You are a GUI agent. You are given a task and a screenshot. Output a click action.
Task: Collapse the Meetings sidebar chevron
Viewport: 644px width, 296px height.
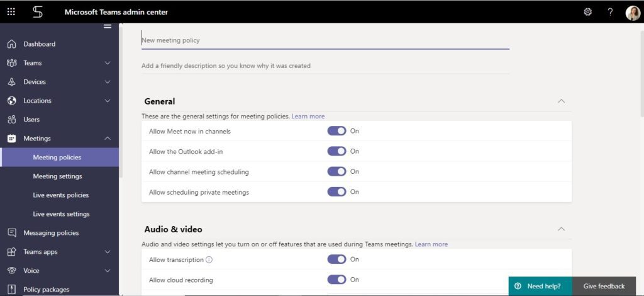click(108, 139)
